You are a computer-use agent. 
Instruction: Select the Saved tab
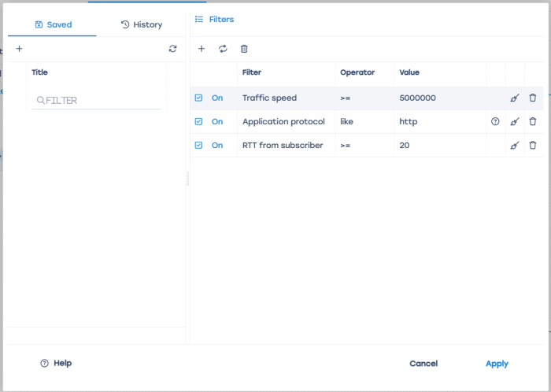pos(53,24)
